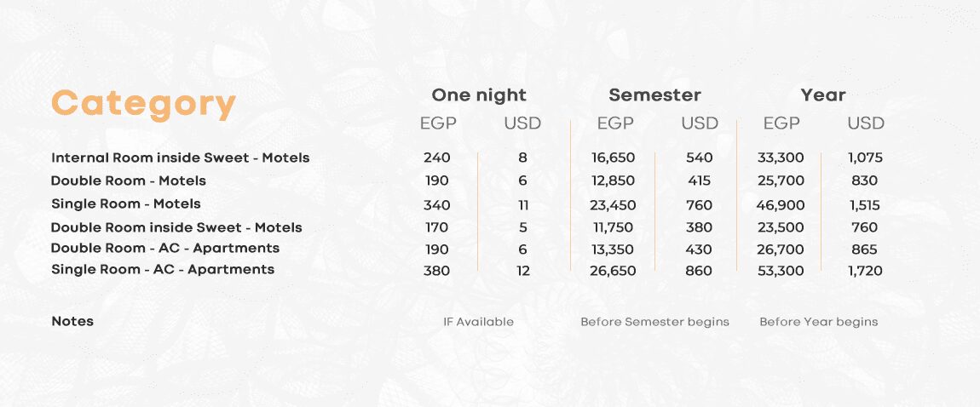Click the 16,650 semester EGP price
The height and width of the screenshot is (407, 980).
point(614,158)
